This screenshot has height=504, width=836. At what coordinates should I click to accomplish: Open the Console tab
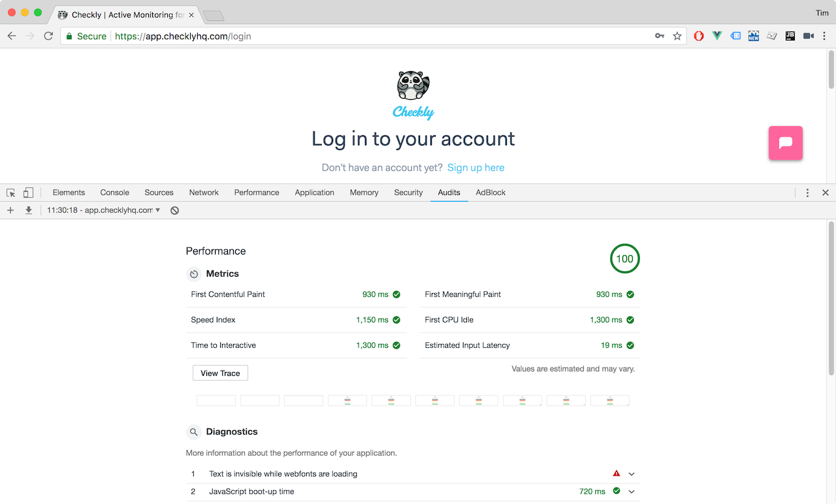click(x=114, y=192)
